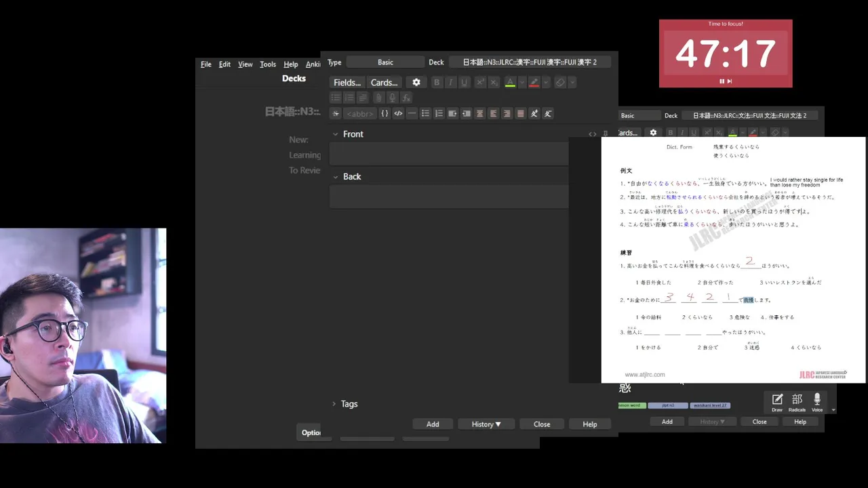Open text color picker dropdown arrow
The width and height of the screenshot is (868, 488).
tap(521, 83)
